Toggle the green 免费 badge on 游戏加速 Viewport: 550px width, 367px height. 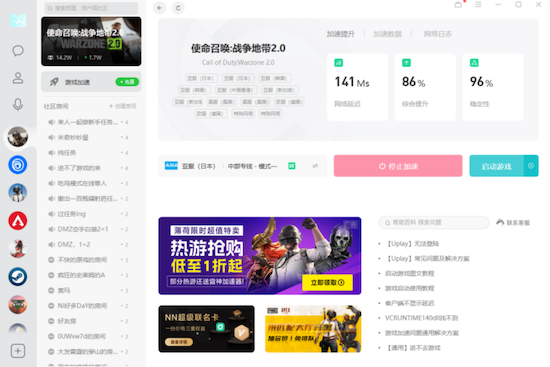pos(127,82)
